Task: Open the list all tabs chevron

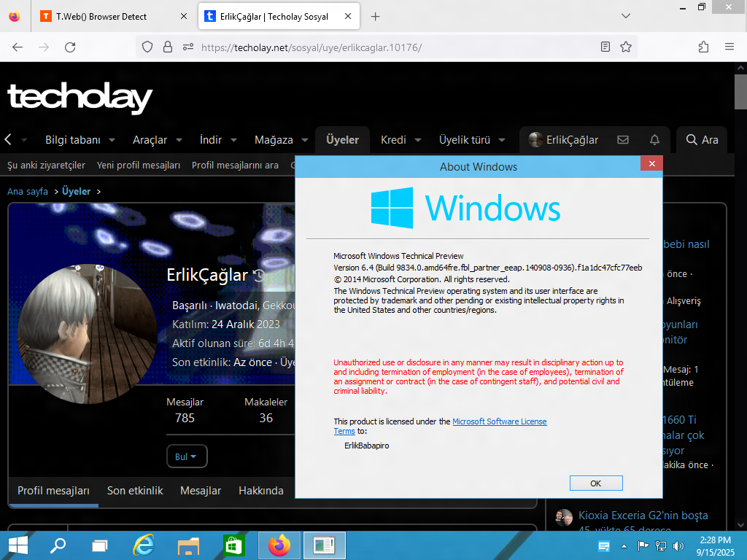Action: coord(626,16)
